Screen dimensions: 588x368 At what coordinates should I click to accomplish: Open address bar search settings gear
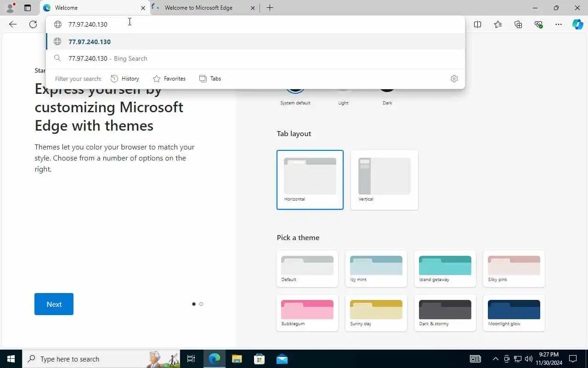(x=454, y=79)
